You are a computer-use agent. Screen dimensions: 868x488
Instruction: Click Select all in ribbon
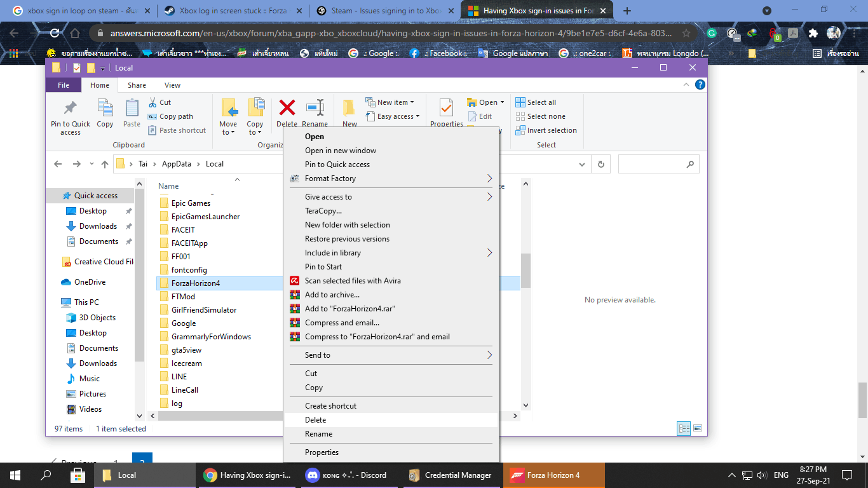click(x=536, y=102)
